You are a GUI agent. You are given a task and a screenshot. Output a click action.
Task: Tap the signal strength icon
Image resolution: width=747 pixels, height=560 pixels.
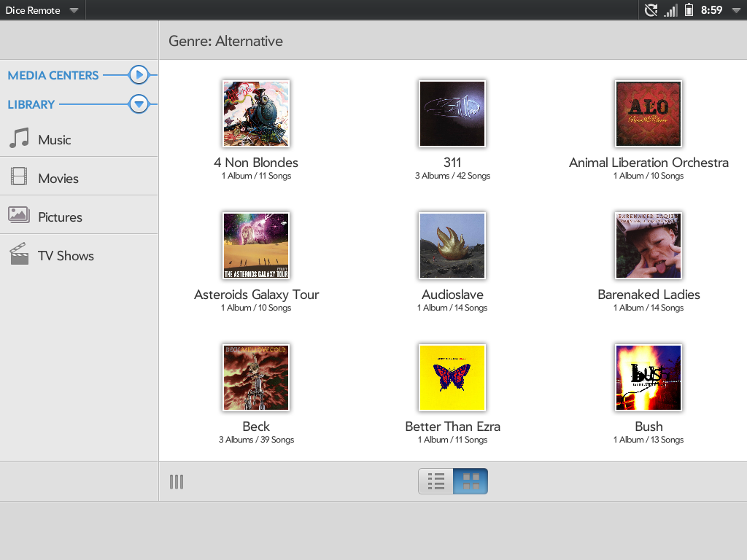point(670,10)
